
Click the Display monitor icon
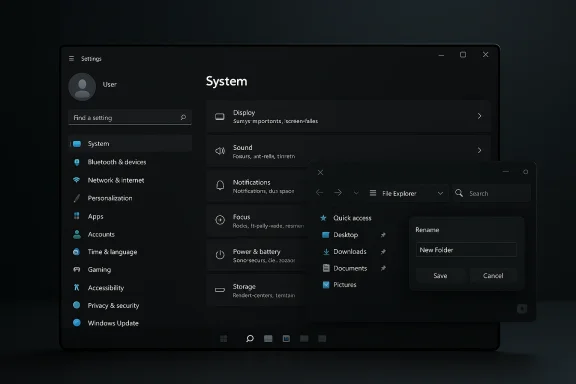[220, 116]
